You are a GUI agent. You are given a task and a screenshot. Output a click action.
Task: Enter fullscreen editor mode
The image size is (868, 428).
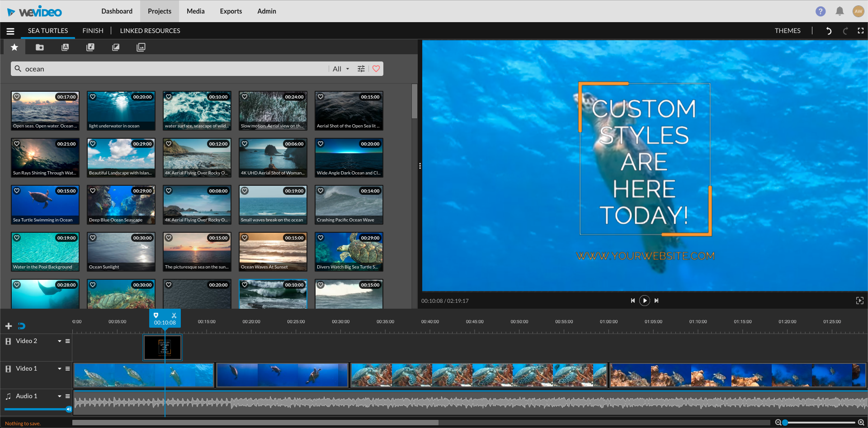point(860,31)
